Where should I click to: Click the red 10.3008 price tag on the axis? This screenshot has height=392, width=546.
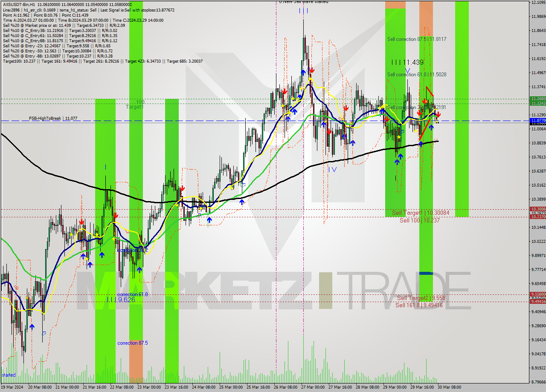(x=537, y=209)
